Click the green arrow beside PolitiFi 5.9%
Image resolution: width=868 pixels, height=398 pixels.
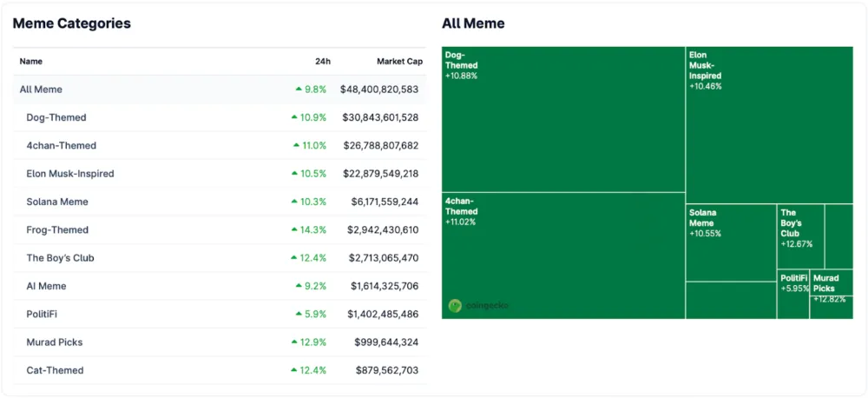click(x=299, y=315)
